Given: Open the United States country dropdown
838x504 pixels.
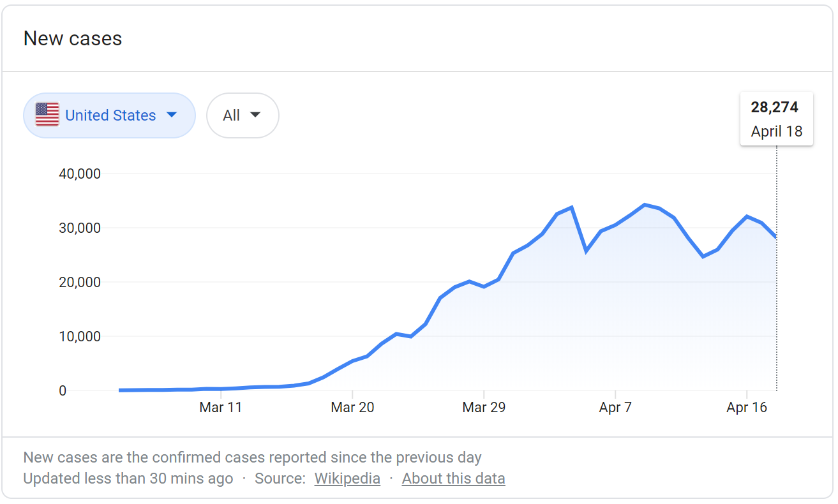Looking at the screenshot, I should coord(109,115).
